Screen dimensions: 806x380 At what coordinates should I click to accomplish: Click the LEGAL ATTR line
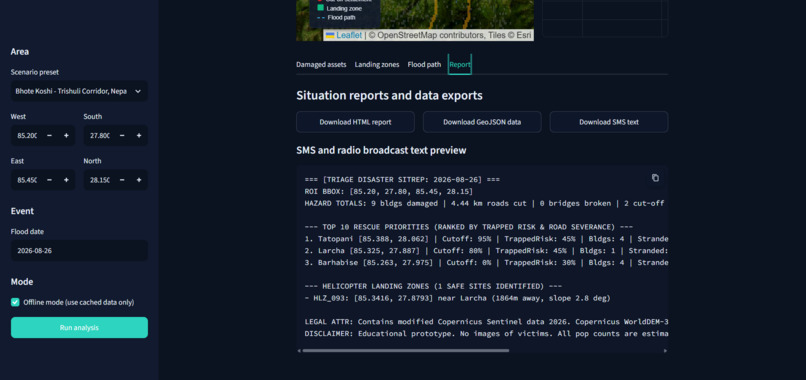pyautogui.click(x=486, y=322)
